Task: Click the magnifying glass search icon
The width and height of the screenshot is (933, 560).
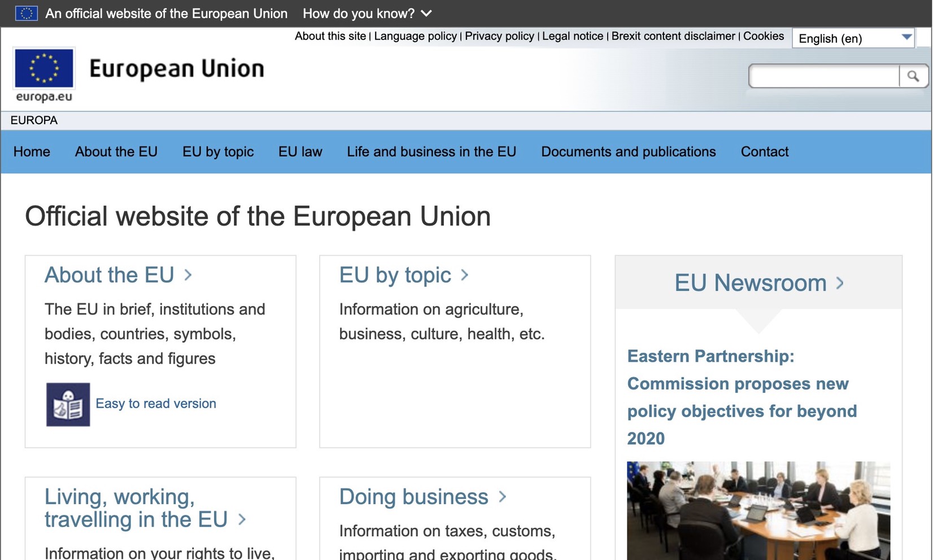Action: [913, 76]
